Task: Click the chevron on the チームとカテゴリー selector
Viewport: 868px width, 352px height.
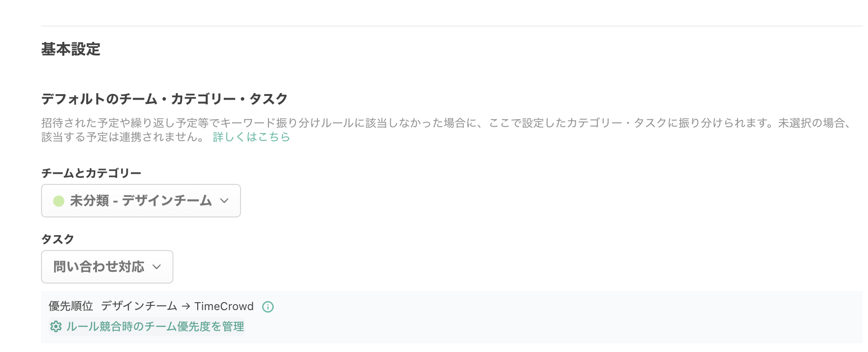Action: click(225, 201)
